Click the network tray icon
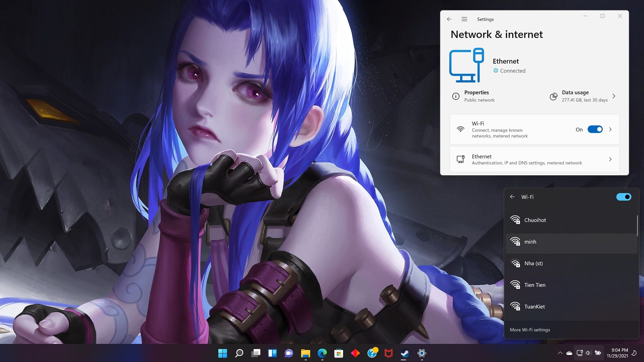The height and width of the screenshot is (362, 644). (580, 353)
